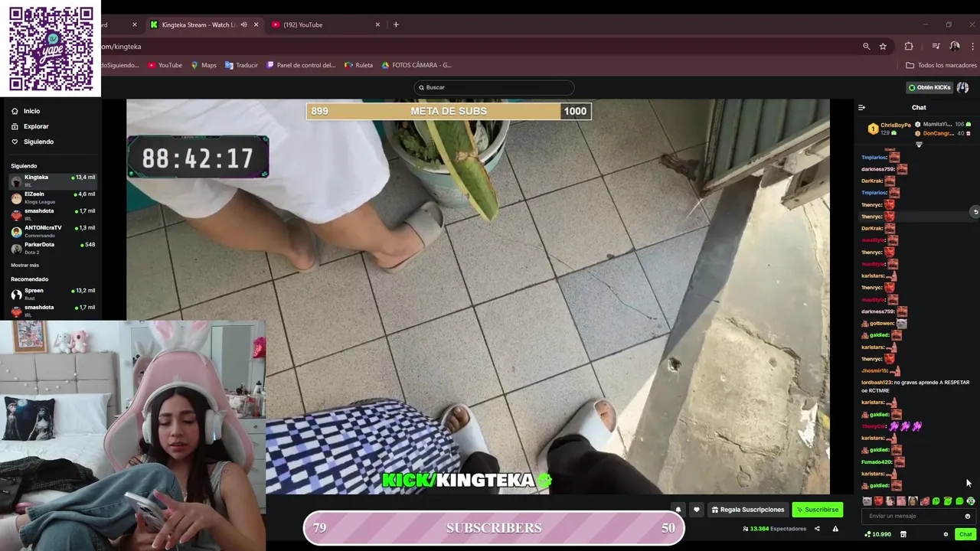
Task: Follow the channel with the heart icon
Action: click(696, 510)
